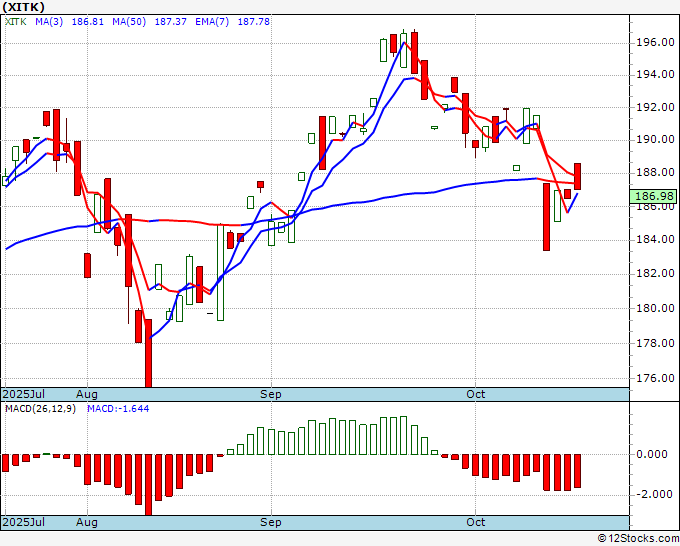Click the 192.00 price axis label

click(655, 107)
